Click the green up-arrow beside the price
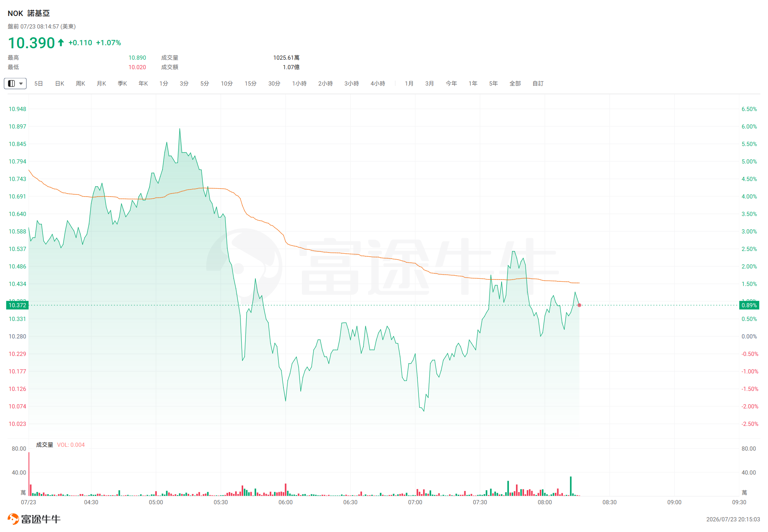768x532 pixels. point(61,42)
